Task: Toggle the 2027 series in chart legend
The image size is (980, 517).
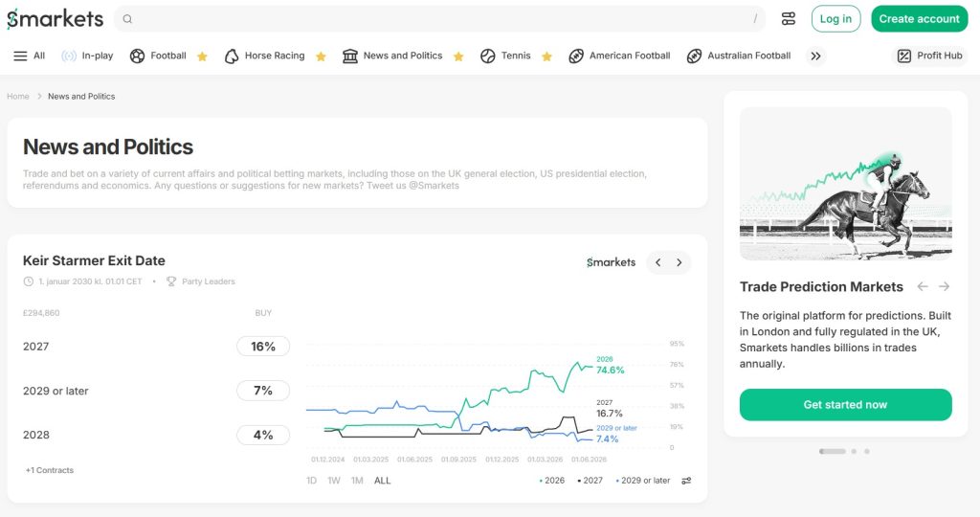Action: pyautogui.click(x=590, y=481)
